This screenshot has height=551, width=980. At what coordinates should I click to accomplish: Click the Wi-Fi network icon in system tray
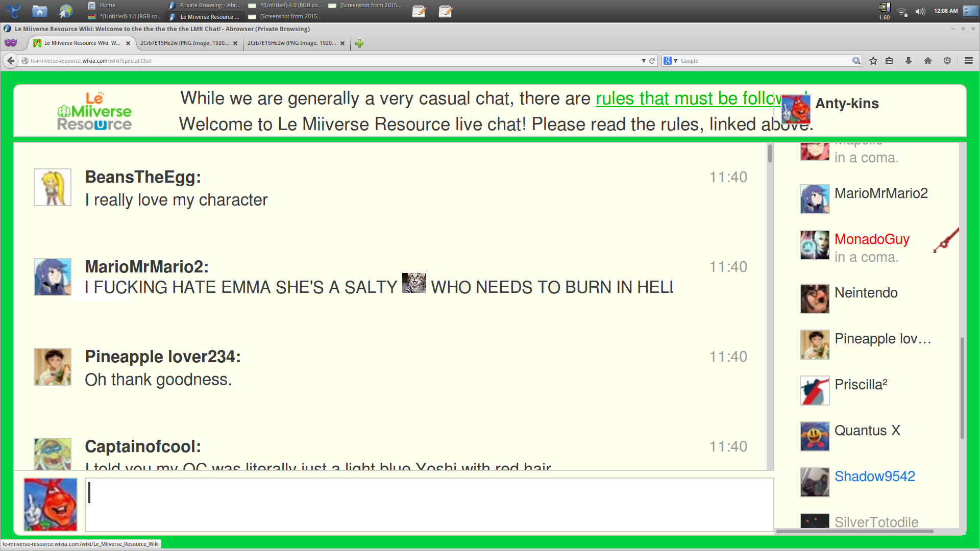pos(902,11)
